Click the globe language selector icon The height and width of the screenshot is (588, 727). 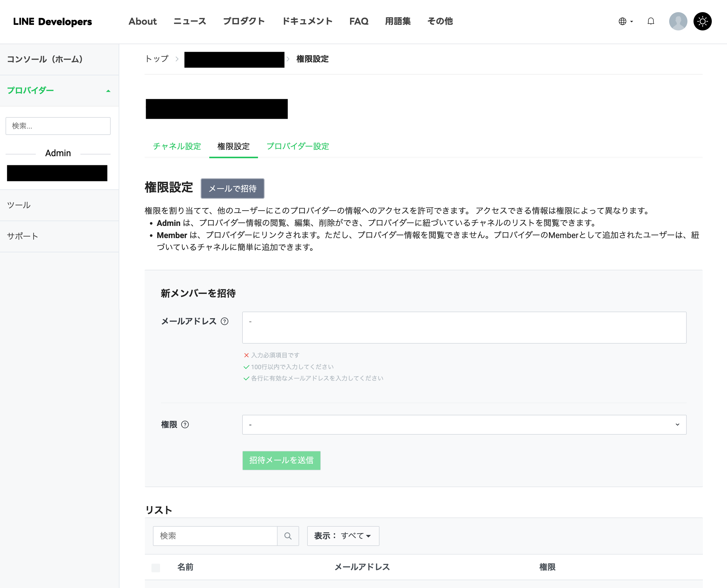pos(623,21)
